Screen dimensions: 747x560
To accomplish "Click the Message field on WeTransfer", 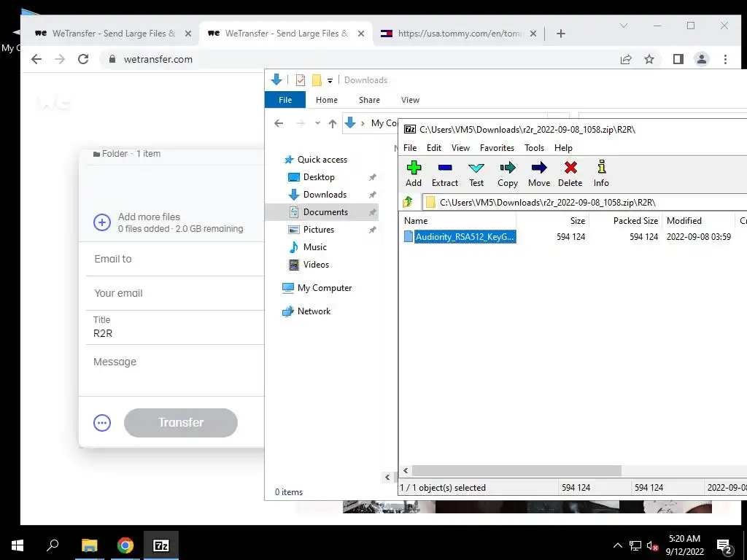I will click(x=175, y=370).
